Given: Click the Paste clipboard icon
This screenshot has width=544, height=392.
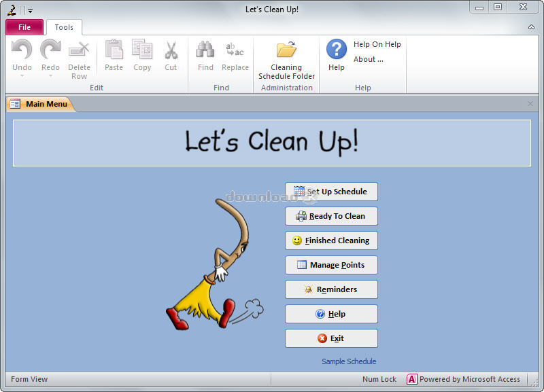Looking at the screenshot, I should coord(114,50).
